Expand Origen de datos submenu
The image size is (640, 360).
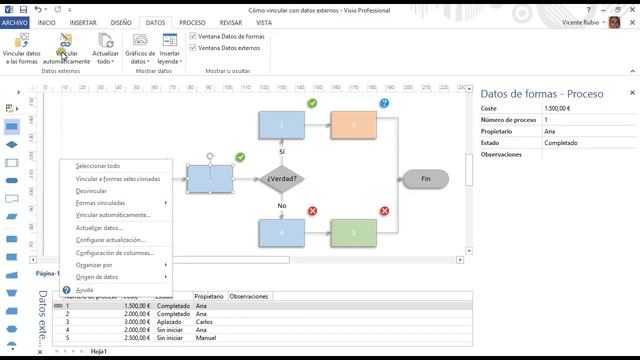click(116, 277)
